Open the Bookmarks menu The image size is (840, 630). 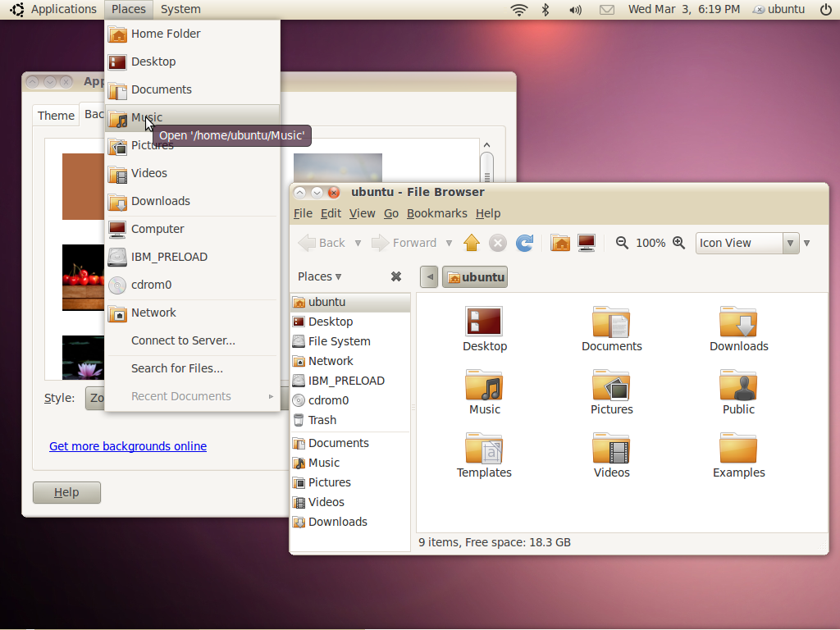[437, 213]
